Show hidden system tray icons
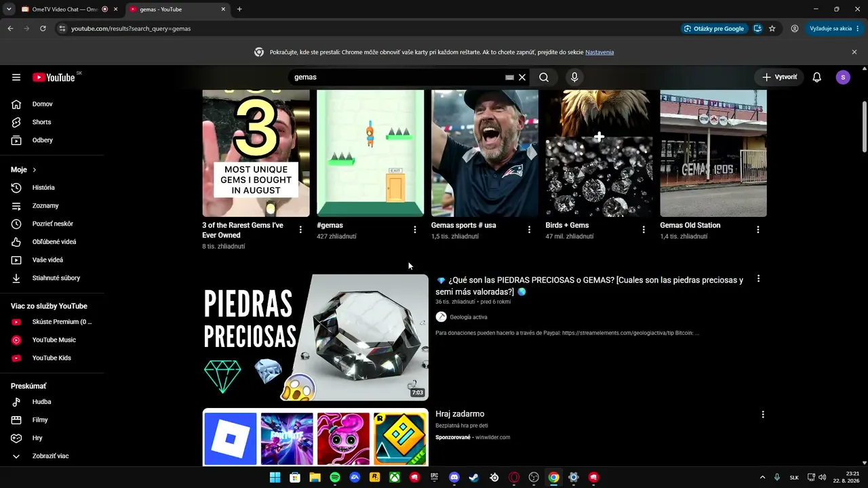868x488 pixels. (762, 477)
